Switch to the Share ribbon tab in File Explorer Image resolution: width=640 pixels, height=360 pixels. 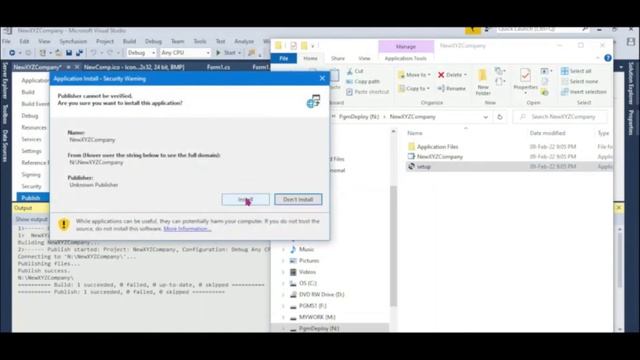(x=338, y=58)
